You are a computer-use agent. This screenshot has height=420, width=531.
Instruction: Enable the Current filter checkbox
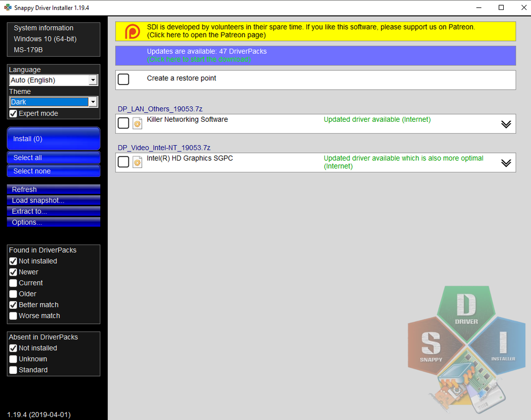(x=13, y=283)
